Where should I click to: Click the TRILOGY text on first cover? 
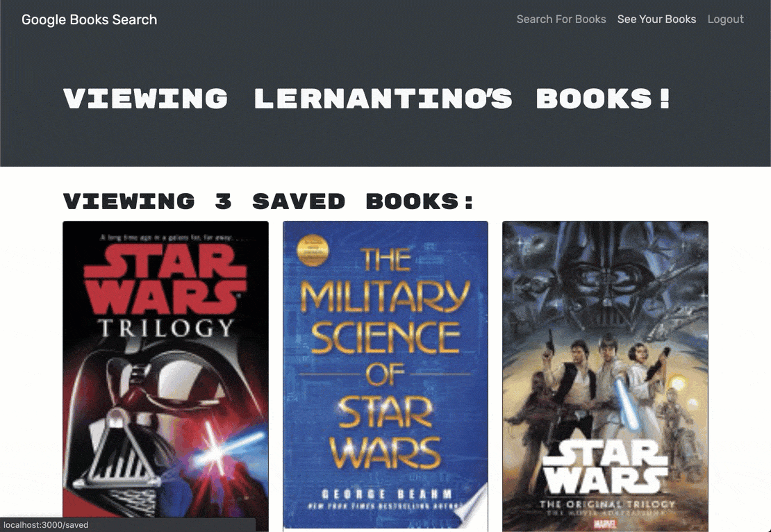coord(166,328)
